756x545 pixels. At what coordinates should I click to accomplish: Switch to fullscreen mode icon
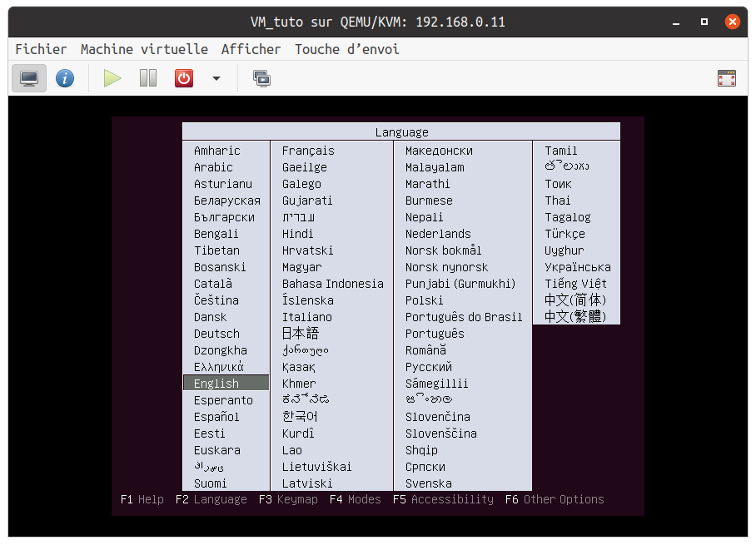tap(726, 78)
